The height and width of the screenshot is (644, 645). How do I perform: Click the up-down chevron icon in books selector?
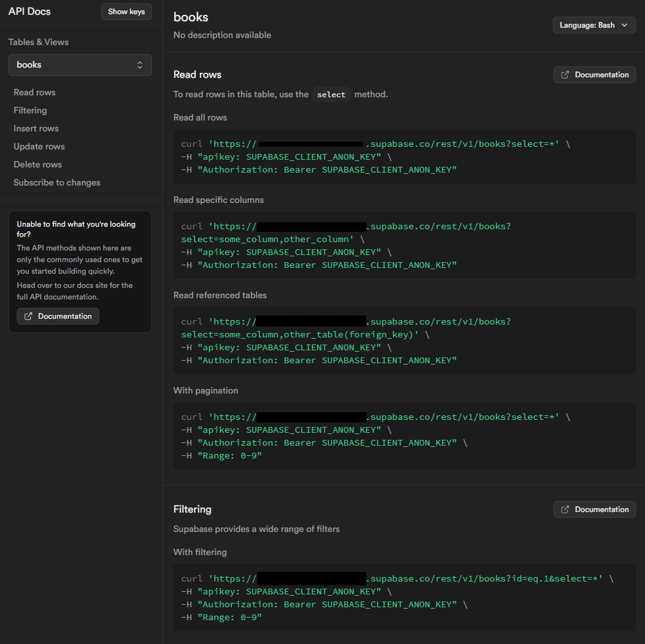click(x=140, y=65)
